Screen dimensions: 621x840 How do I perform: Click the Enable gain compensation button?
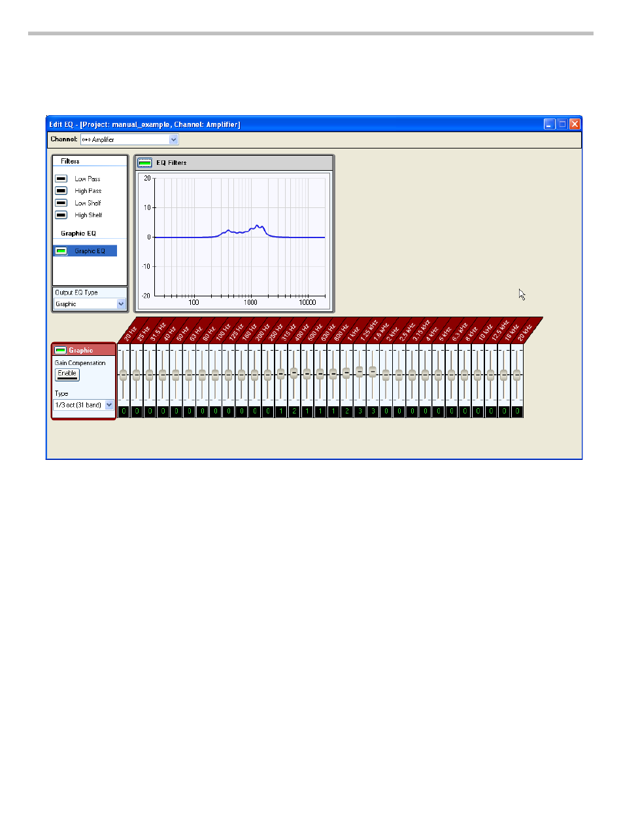(x=67, y=374)
